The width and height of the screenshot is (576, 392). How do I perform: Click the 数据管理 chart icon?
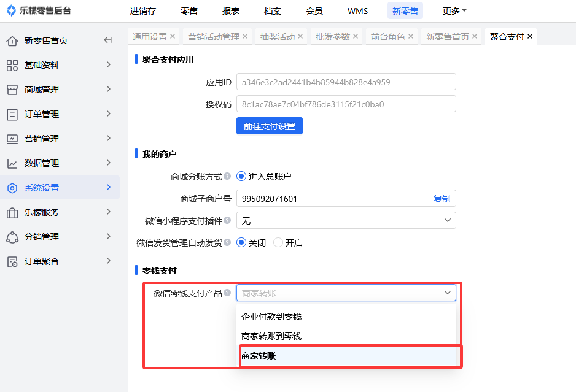pos(12,164)
